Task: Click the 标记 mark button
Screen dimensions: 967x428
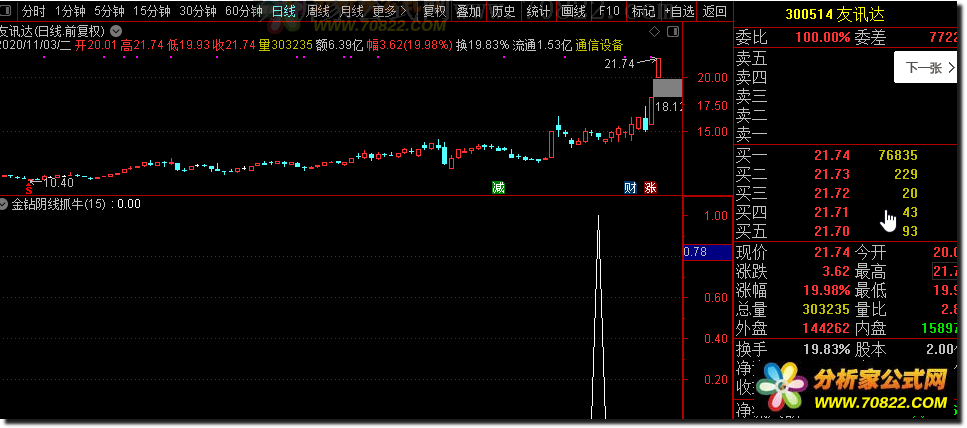Action: [x=643, y=10]
